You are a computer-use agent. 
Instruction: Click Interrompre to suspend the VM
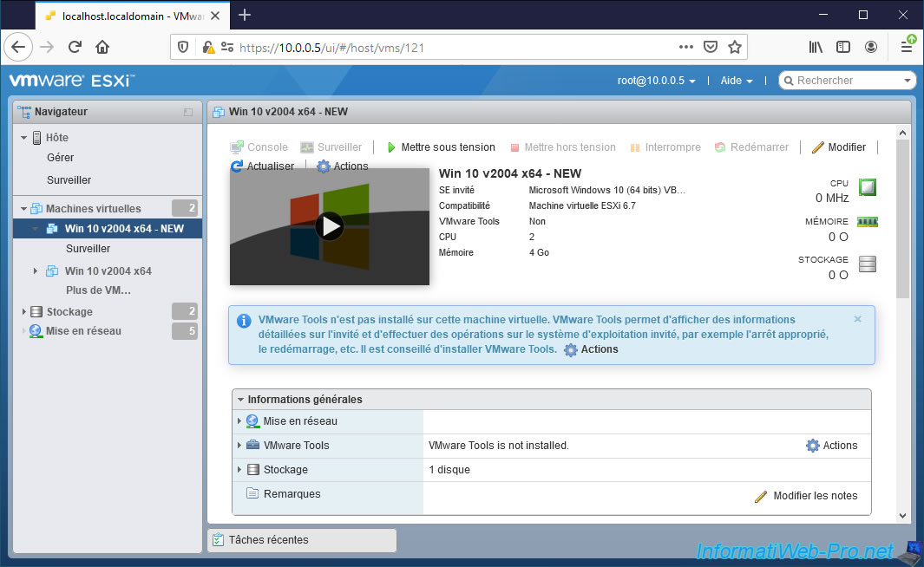coord(665,147)
